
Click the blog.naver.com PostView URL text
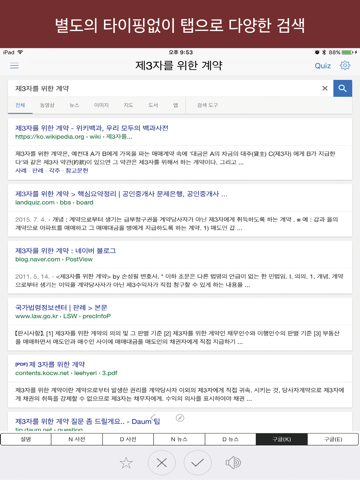(x=54, y=259)
